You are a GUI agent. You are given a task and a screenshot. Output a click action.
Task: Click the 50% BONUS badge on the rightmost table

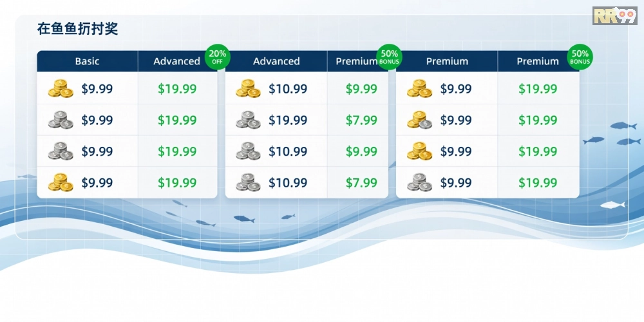[580, 57]
